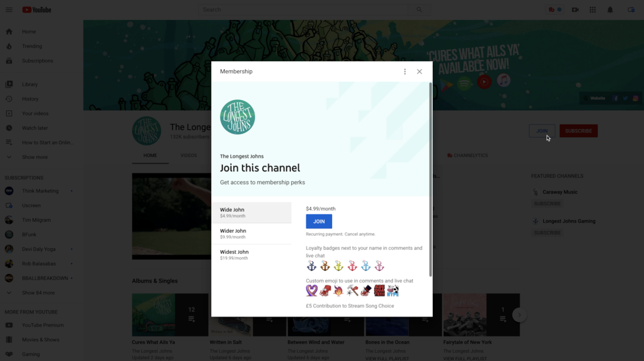Screen dimensions: 644x361
Task: Click the notifications bell icon
Action: [x=610, y=10]
